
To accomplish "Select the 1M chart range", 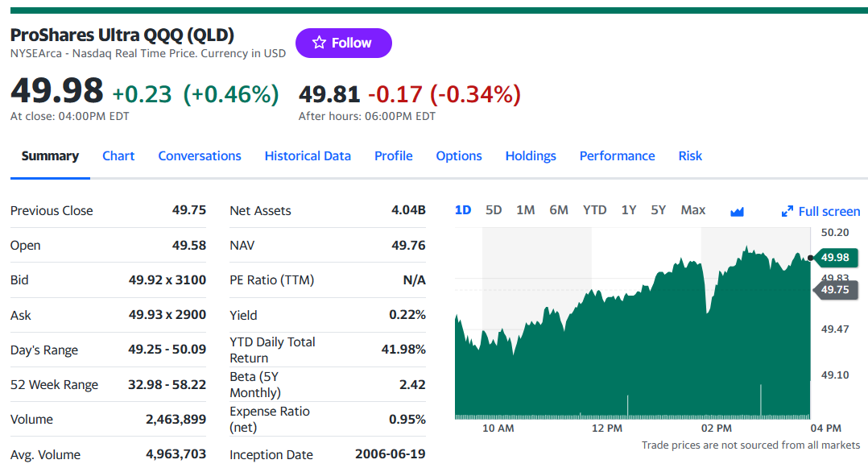I will (x=525, y=210).
